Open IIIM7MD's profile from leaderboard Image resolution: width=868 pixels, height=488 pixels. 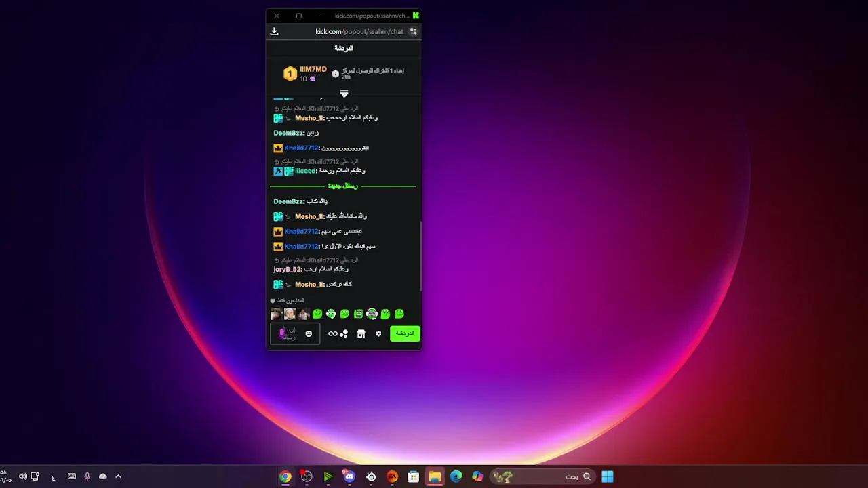[313, 69]
